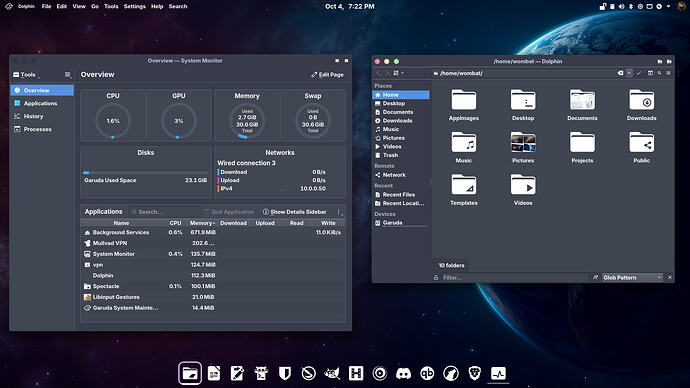Expand the system tray arrow
690x388 pixels.
click(x=668, y=6)
